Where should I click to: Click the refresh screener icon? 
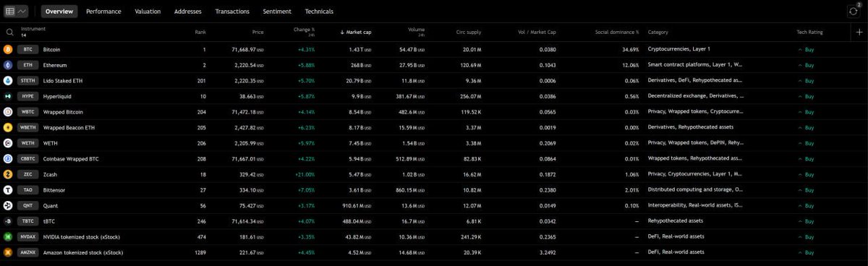[854, 12]
